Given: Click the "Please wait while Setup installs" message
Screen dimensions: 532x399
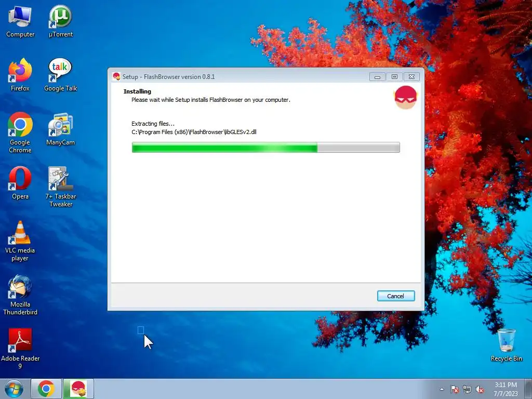Looking at the screenshot, I should pyautogui.click(x=211, y=100).
